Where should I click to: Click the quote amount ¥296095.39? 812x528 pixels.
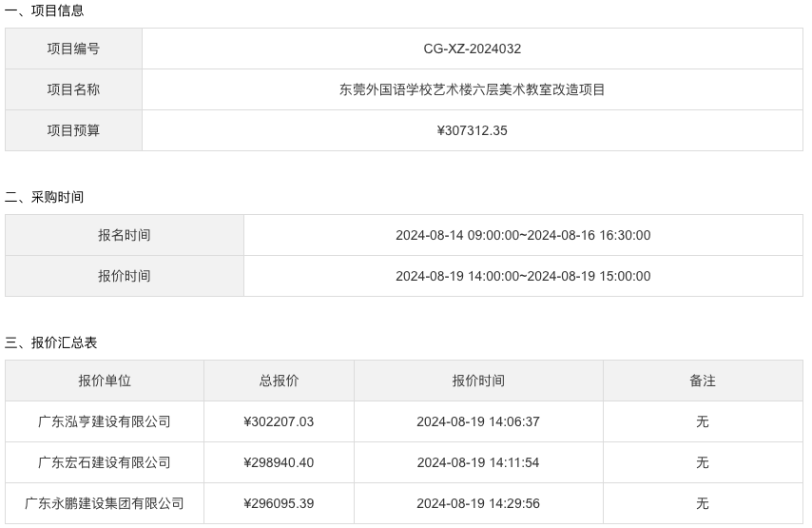279,503
